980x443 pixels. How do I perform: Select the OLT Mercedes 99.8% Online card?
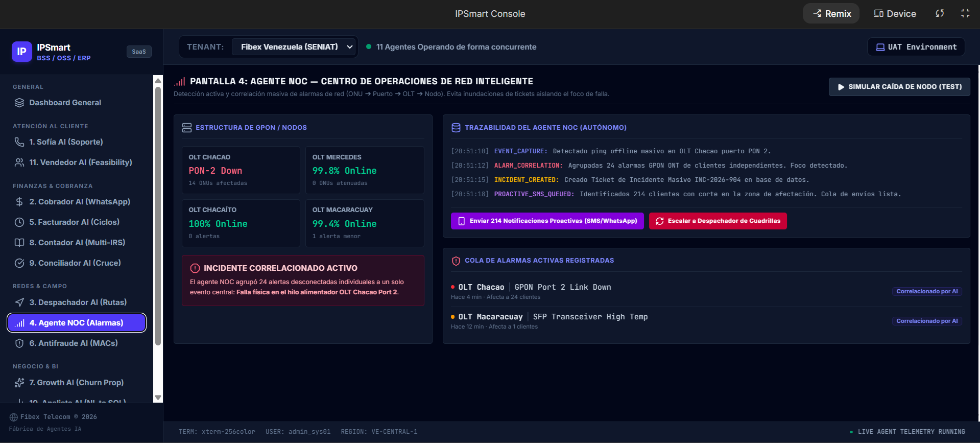pos(365,170)
